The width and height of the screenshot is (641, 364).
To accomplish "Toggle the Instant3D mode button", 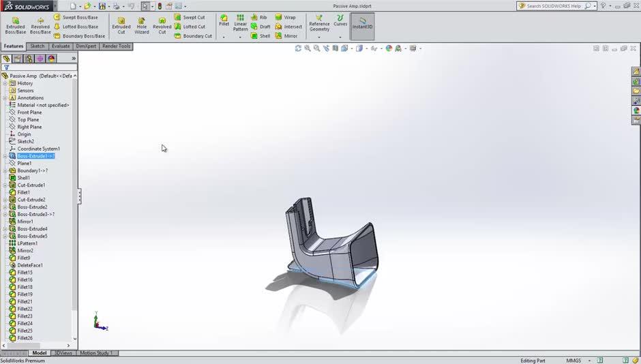I will [362, 25].
